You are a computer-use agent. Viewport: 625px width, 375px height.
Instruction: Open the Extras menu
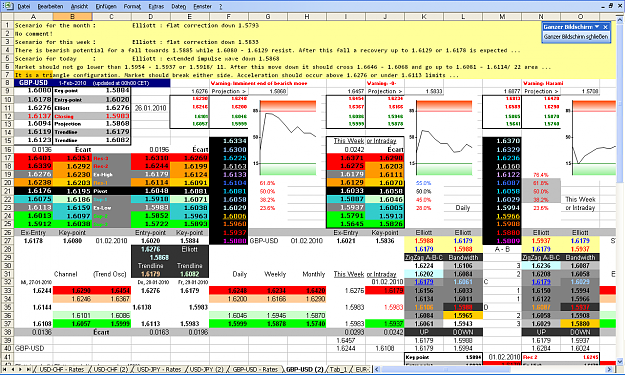click(x=156, y=6)
